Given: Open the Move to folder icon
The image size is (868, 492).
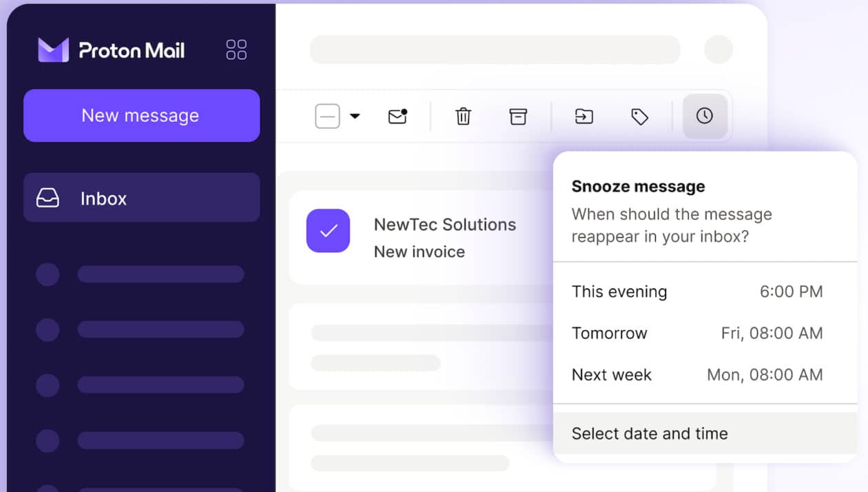Looking at the screenshot, I should [x=583, y=116].
